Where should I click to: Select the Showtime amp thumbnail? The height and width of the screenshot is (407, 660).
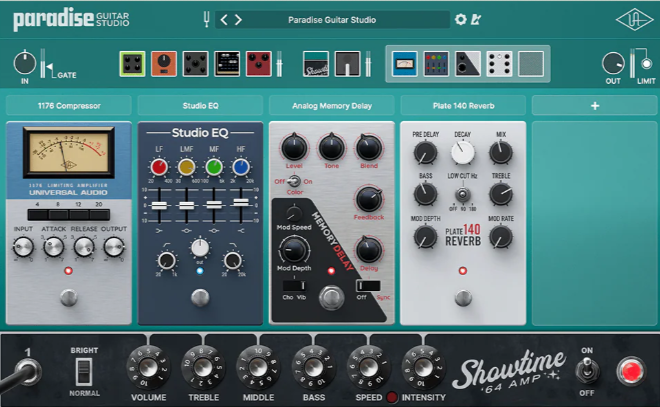(316, 64)
